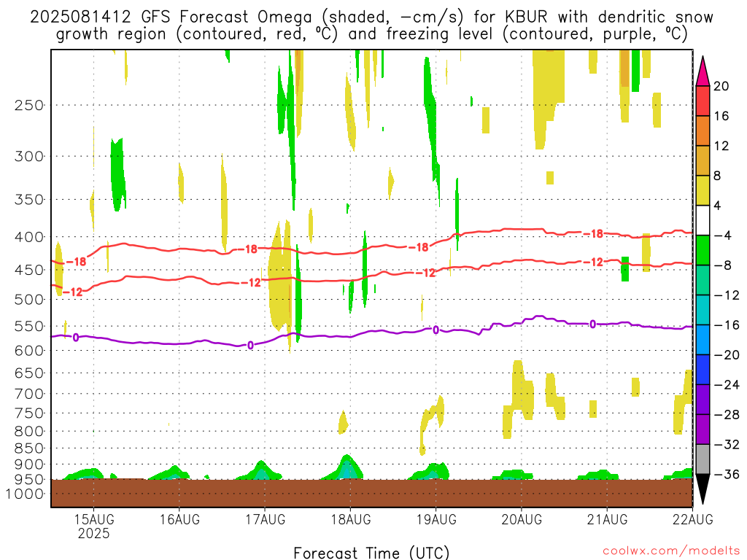
Task: Select the 21AUG date label
Action: 608,519
